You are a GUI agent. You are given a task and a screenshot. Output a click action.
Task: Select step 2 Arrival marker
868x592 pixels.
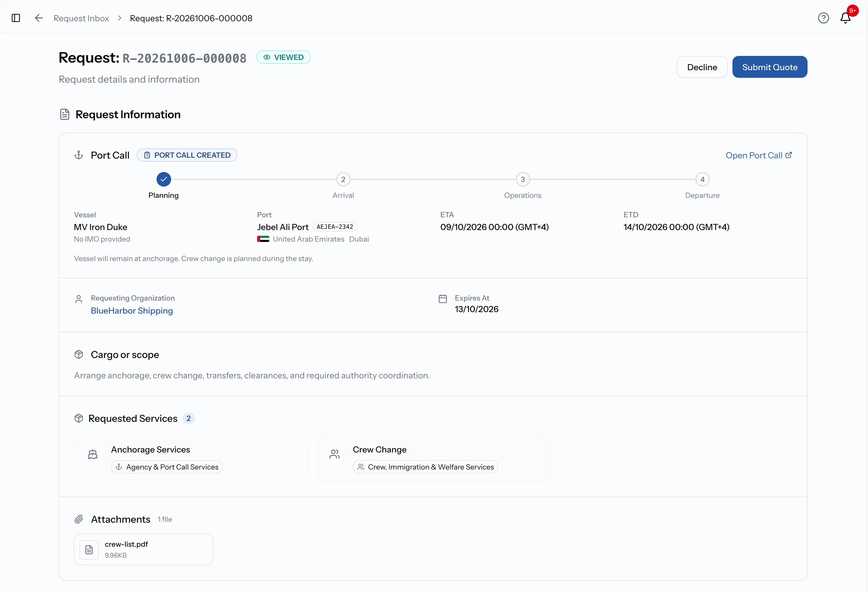(343, 179)
